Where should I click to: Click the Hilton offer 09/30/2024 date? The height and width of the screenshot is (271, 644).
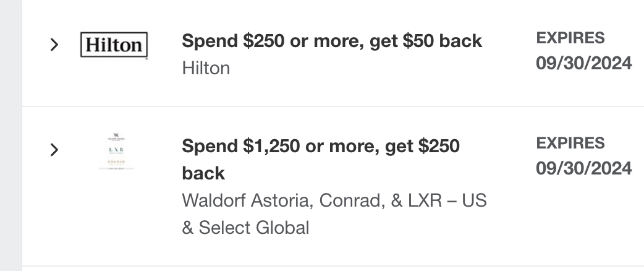pyautogui.click(x=583, y=63)
